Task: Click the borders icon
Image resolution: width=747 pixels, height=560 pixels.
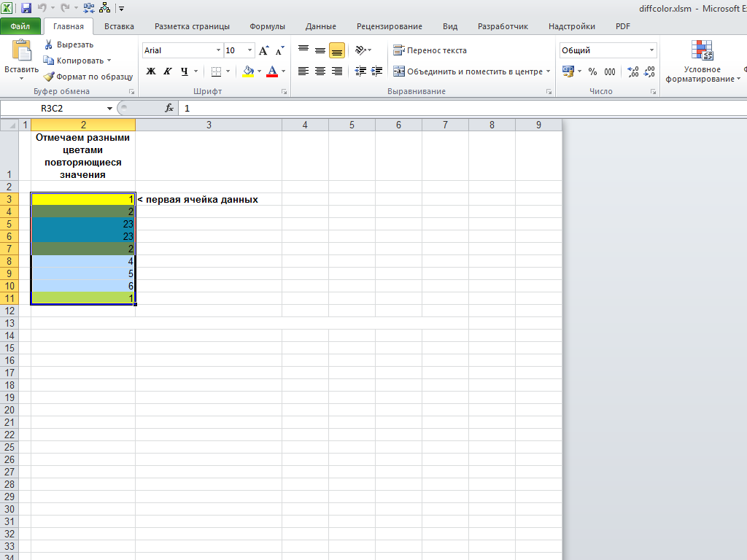Action: point(216,71)
